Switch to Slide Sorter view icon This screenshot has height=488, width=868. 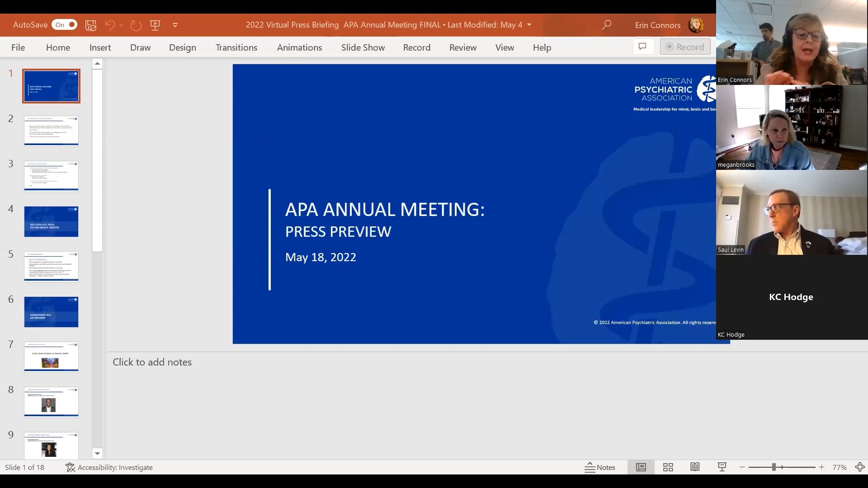click(668, 467)
